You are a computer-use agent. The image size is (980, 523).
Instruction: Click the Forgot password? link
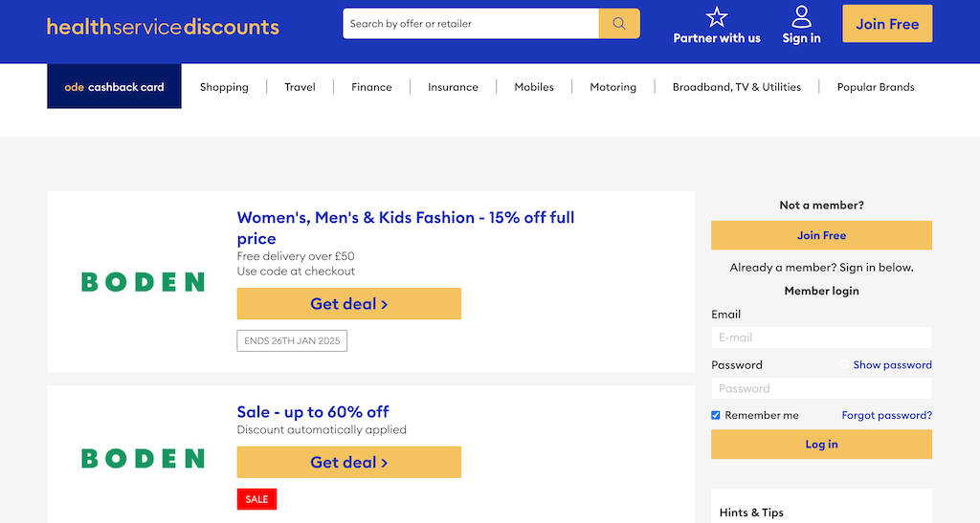(x=886, y=415)
